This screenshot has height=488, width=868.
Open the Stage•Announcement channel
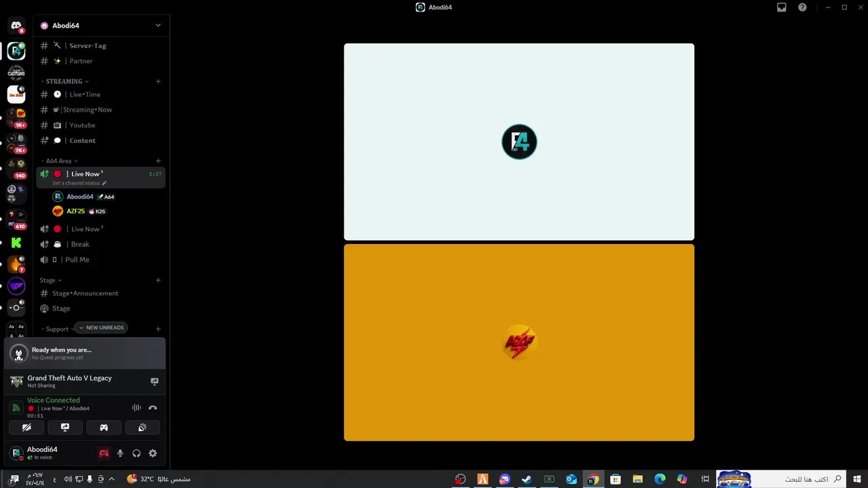click(x=100, y=293)
